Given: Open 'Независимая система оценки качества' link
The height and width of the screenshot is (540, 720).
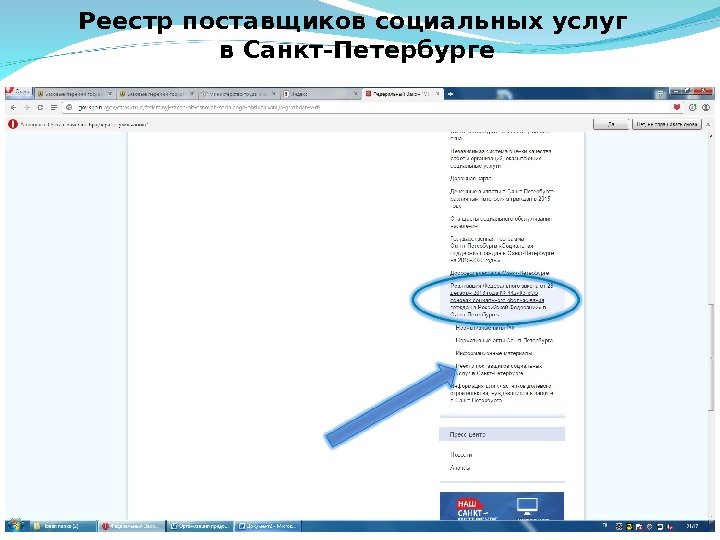Looking at the screenshot, I should pos(501,158).
